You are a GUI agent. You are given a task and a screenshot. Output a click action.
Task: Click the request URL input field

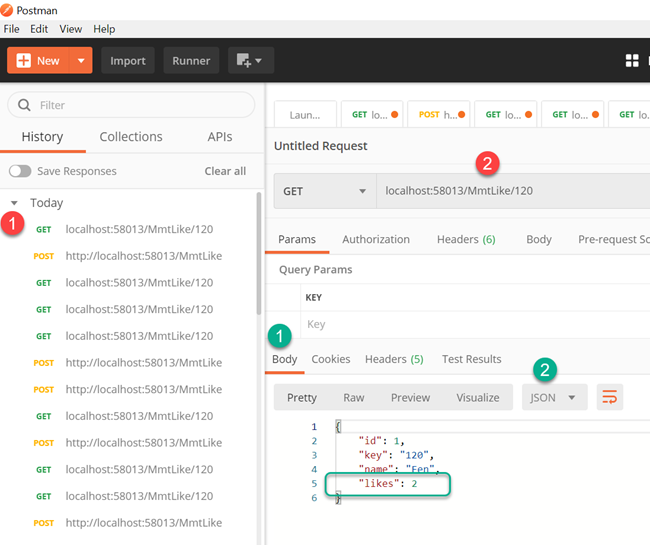coord(513,191)
